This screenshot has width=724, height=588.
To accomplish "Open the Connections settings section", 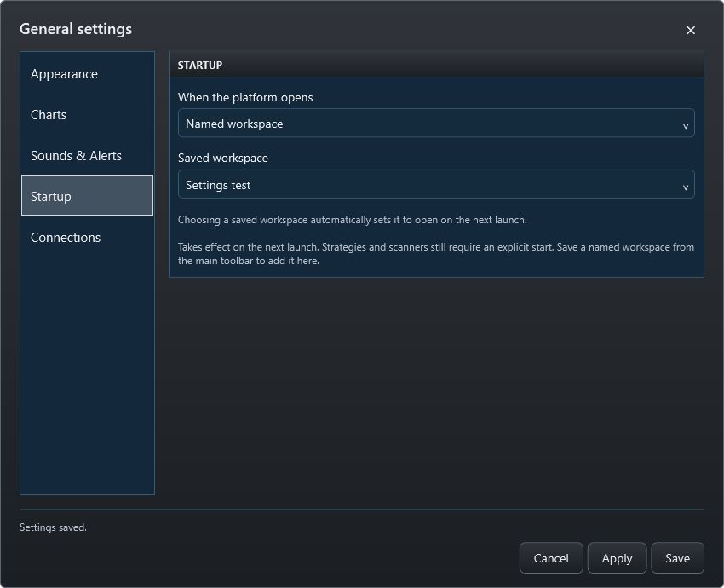I will click(87, 238).
